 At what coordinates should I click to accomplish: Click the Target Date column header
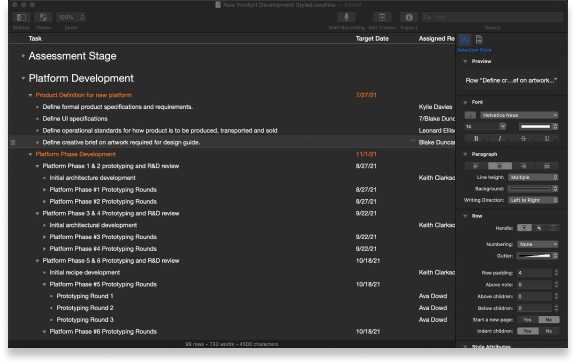click(x=372, y=39)
